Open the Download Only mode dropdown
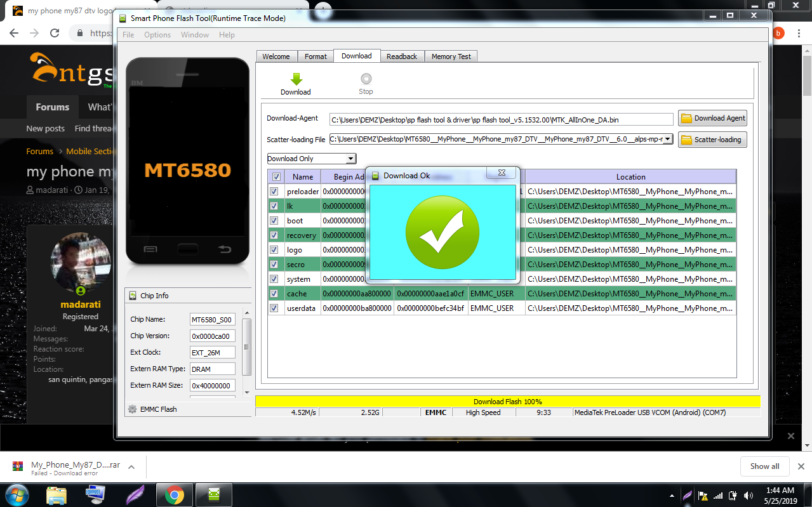 point(311,159)
